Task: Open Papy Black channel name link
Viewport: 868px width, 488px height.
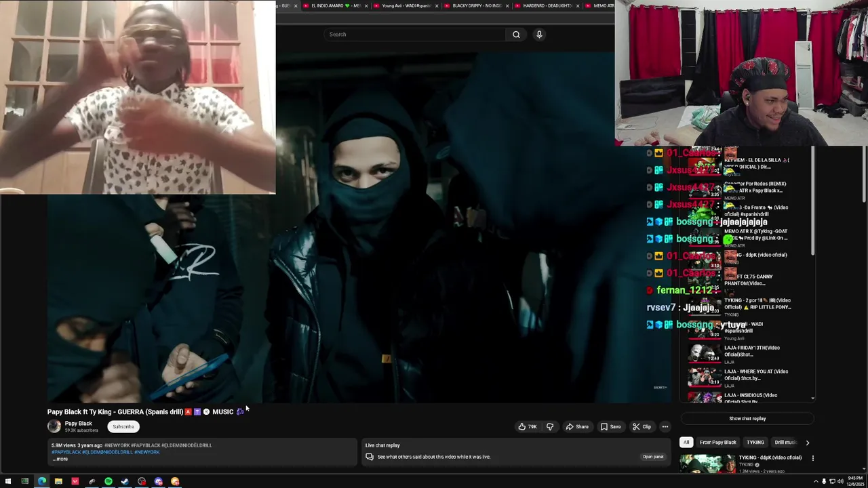Action: [x=78, y=424]
